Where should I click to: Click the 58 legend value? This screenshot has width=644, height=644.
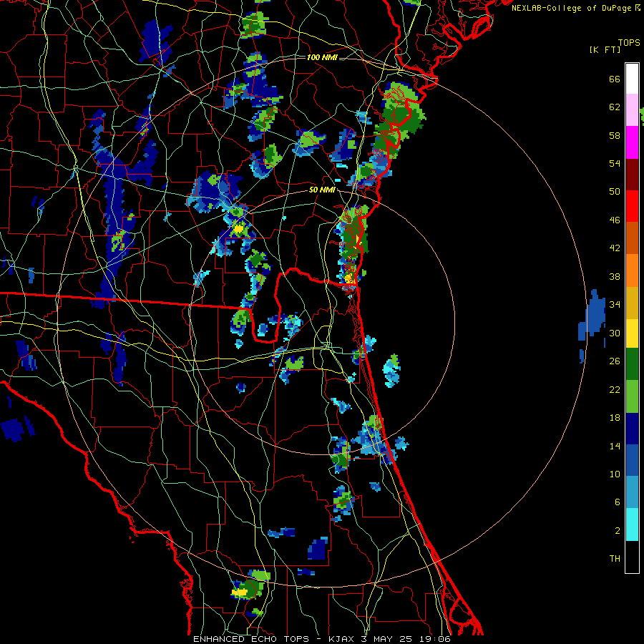(x=615, y=135)
